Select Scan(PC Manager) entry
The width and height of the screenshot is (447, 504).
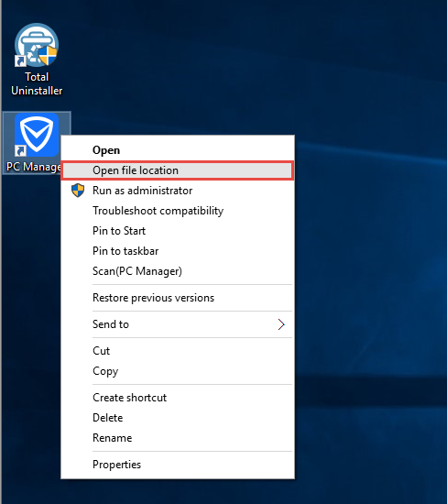pyautogui.click(x=178, y=271)
